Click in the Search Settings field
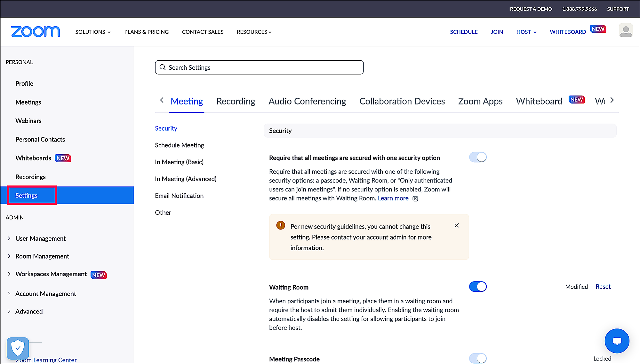 [259, 67]
